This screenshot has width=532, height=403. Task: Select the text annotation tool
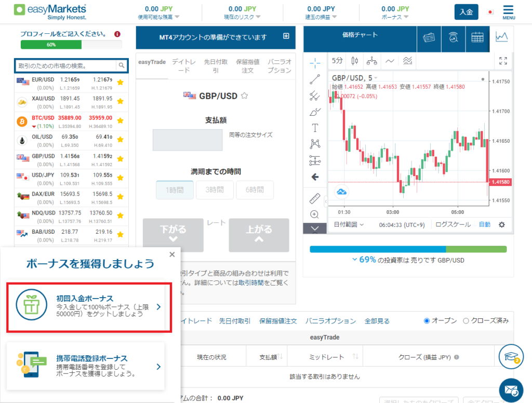(x=315, y=128)
